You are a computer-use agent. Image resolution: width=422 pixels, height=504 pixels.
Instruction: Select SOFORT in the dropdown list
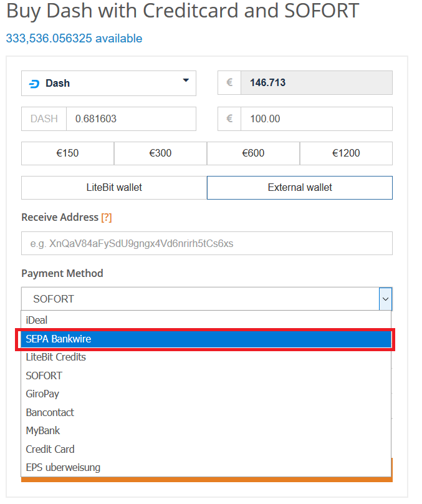tap(206, 376)
